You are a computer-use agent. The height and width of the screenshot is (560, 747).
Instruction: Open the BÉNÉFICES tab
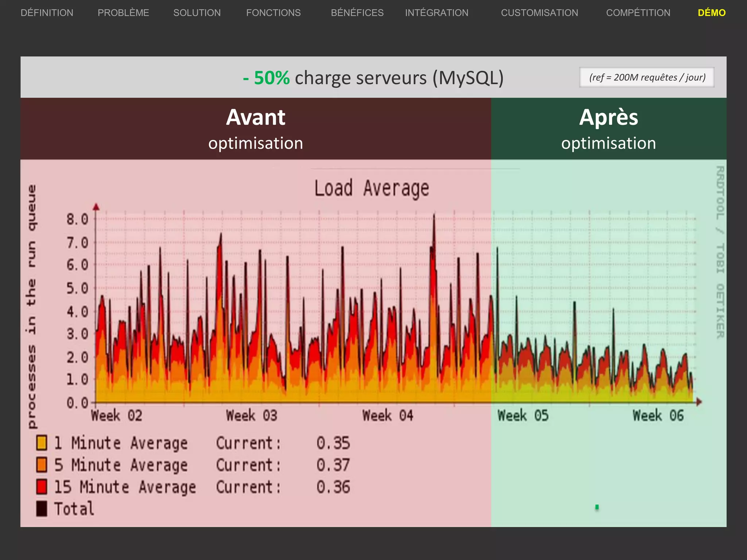point(357,13)
